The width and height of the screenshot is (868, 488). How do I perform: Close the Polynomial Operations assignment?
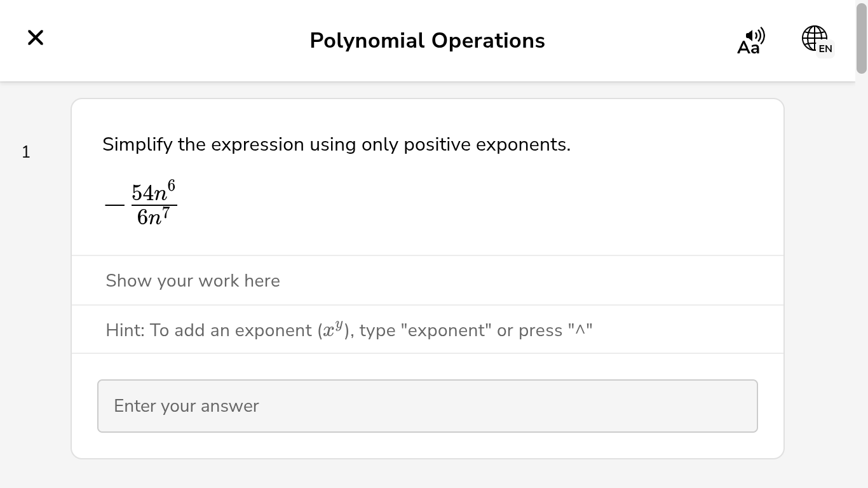pos(36,38)
